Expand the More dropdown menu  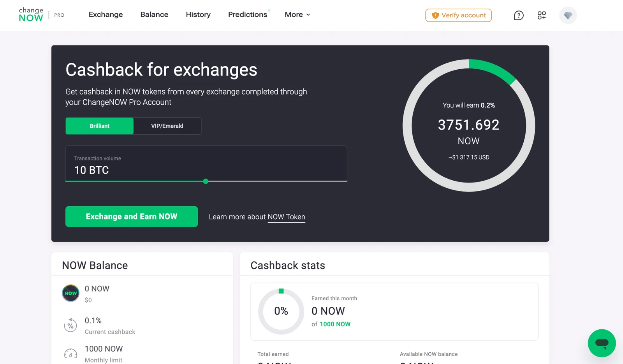[x=297, y=14]
